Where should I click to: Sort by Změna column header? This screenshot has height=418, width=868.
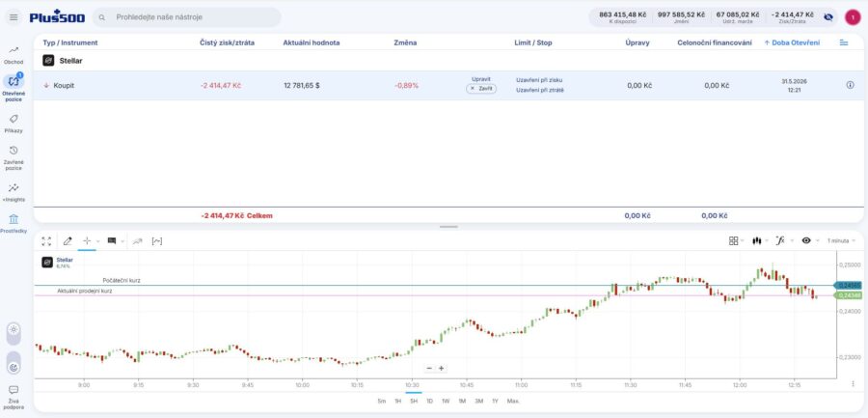pos(405,42)
